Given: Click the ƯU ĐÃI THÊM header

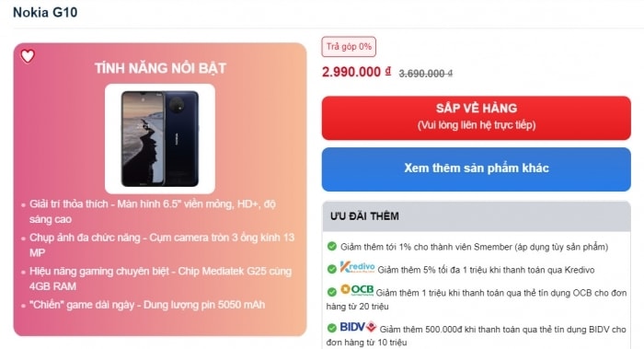Looking at the screenshot, I should pos(364,216).
